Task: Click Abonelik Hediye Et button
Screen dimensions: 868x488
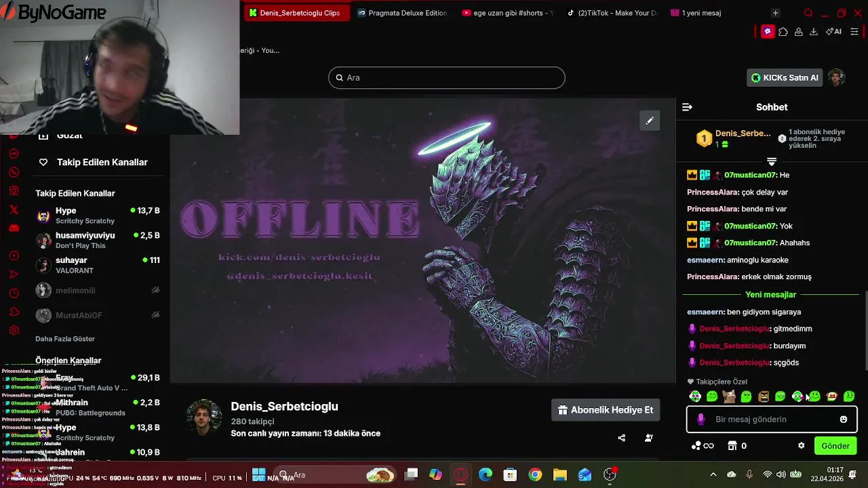Action: 606,410
